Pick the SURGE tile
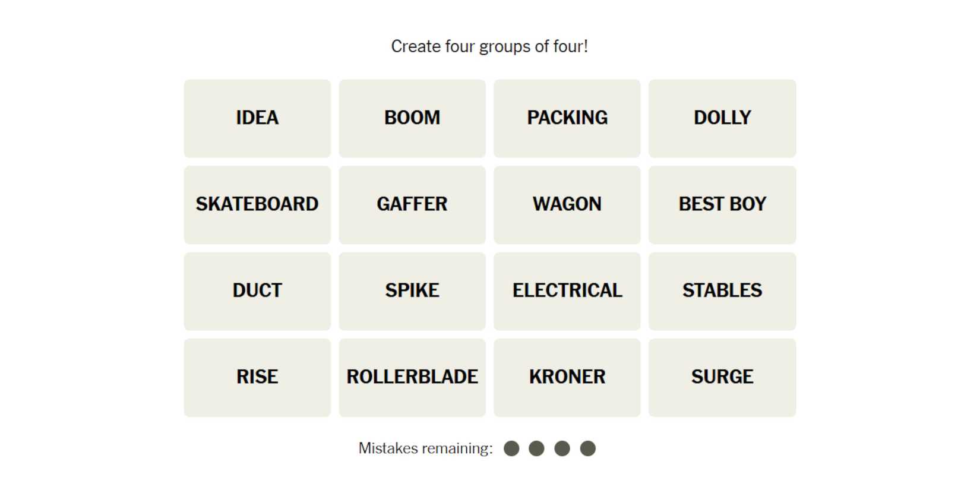This screenshot has width=980, height=490. [x=722, y=377]
